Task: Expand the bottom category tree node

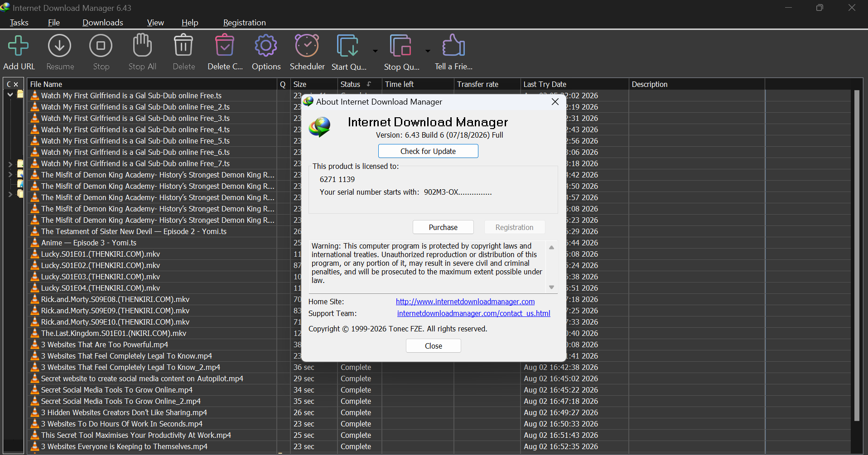Action: pyautogui.click(x=10, y=194)
